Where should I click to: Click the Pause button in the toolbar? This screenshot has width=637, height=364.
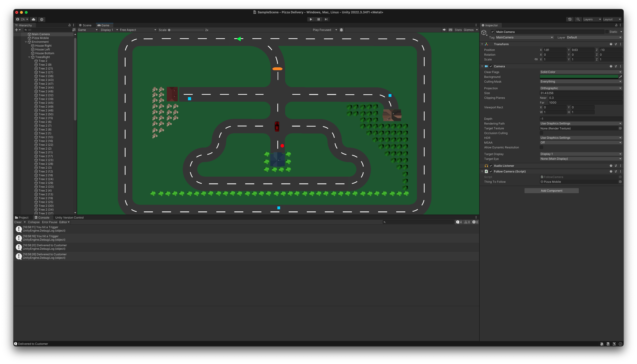(x=318, y=19)
